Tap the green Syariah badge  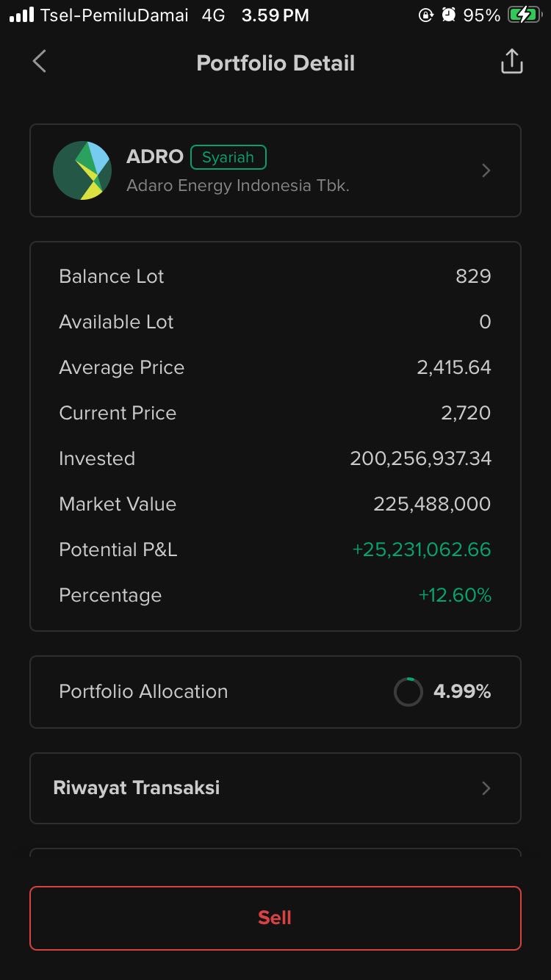[228, 157]
